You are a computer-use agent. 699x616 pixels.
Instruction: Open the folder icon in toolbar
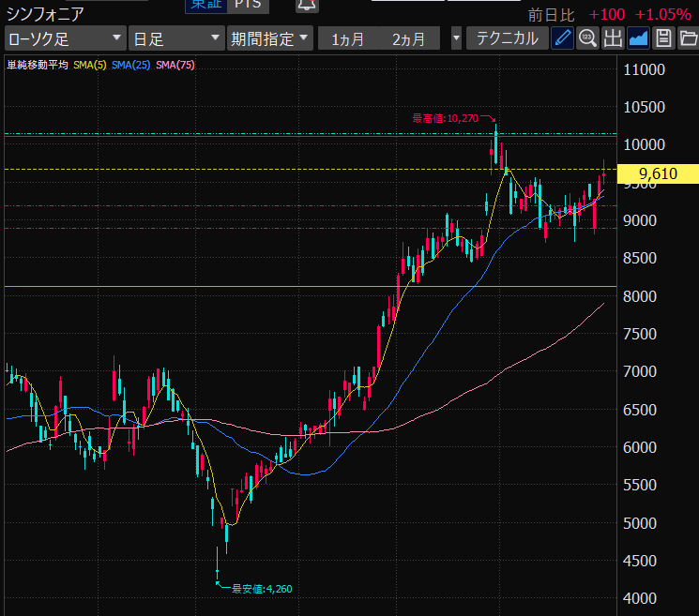coord(688,38)
